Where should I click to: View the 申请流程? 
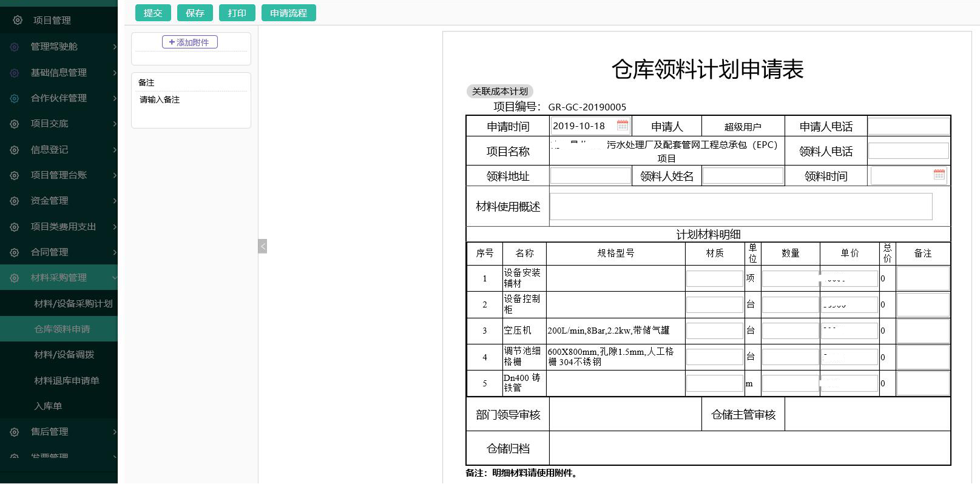click(x=288, y=13)
